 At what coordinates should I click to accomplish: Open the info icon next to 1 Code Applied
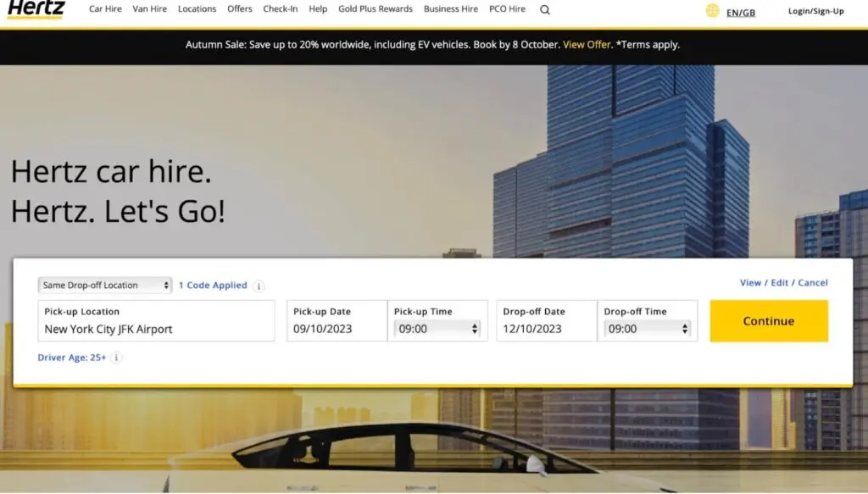tap(259, 286)
